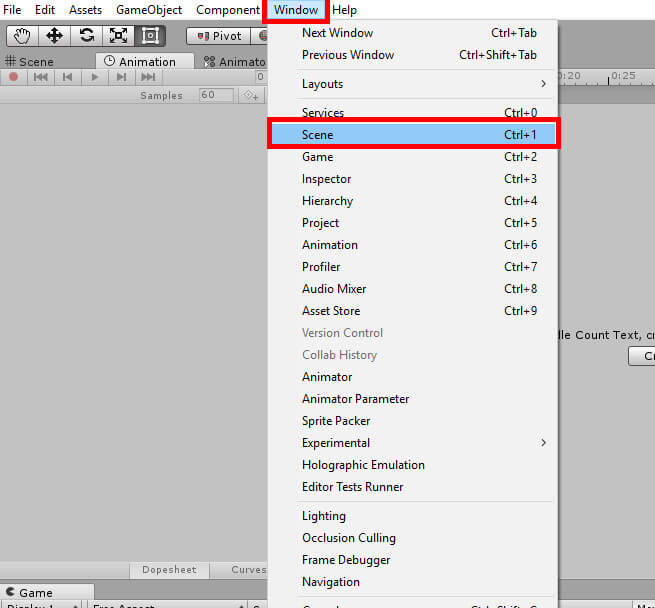Screen dimensions: 655x608
Task: Choose Scene from the Window menu
Action: 412,135
